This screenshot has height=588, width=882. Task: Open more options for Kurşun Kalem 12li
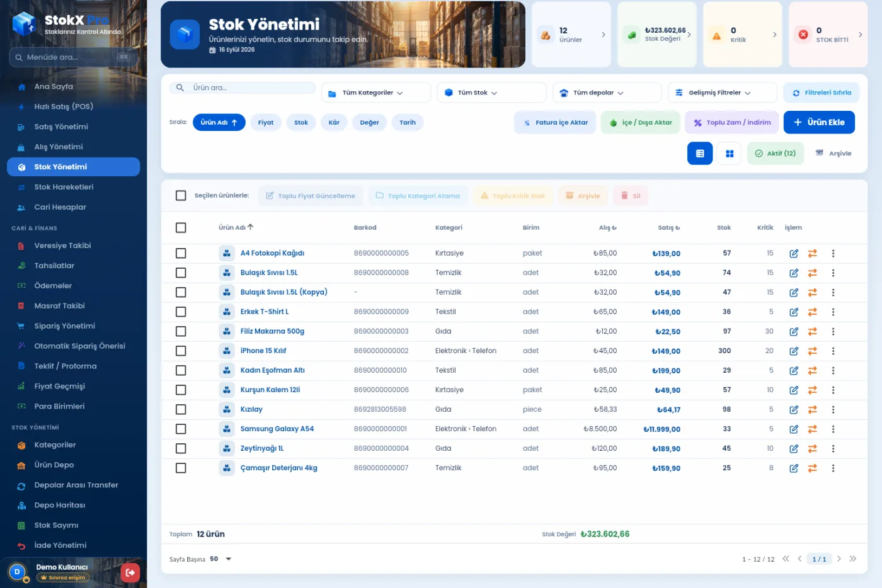tap(833, 390)
